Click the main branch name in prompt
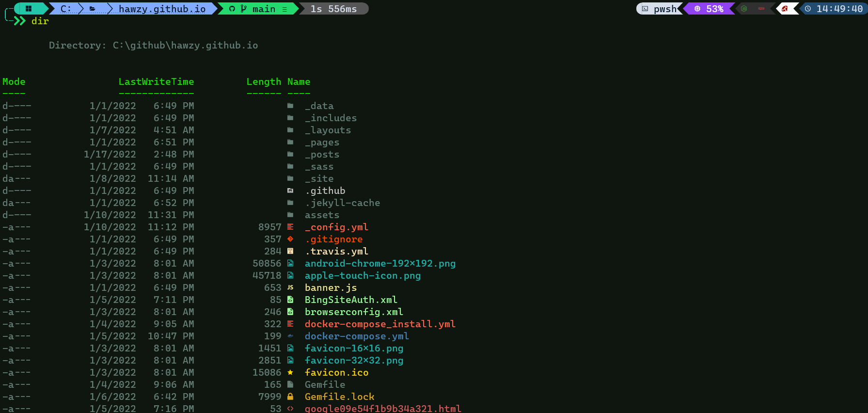Image resolution: width=868 pixels, height=413 pixels. (x=264, y=9)
